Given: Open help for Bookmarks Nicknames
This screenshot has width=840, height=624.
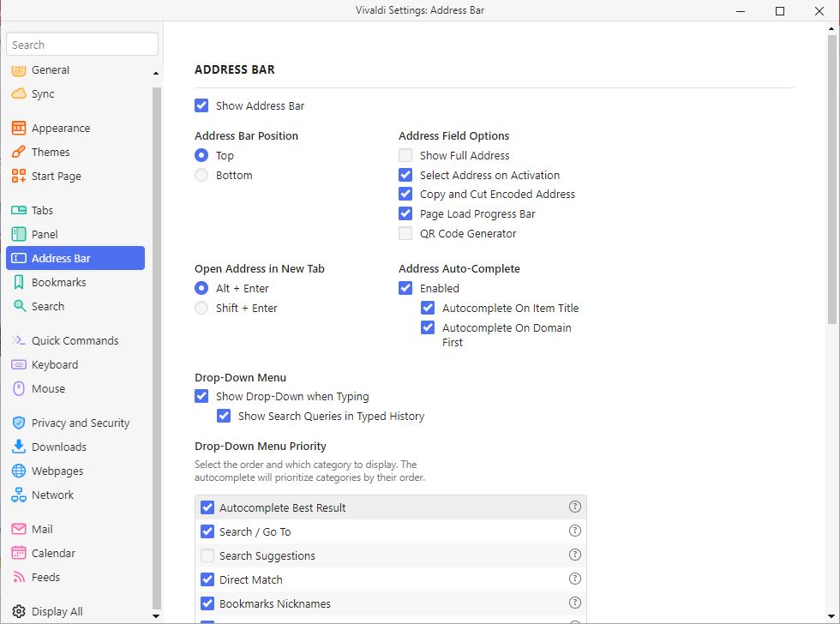Looking at the screenshot, I should click(x=575, y=603).
